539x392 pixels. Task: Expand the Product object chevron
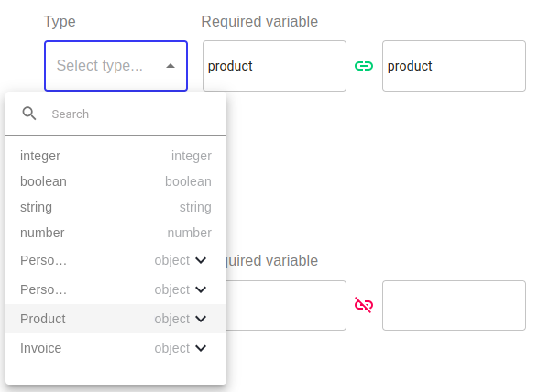click(201, 319)
